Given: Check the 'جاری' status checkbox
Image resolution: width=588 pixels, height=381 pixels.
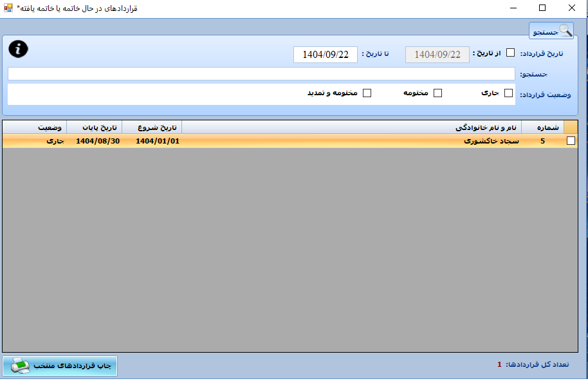Looking at the screenshot, I should pyautogui.click(x=509, y=93).
